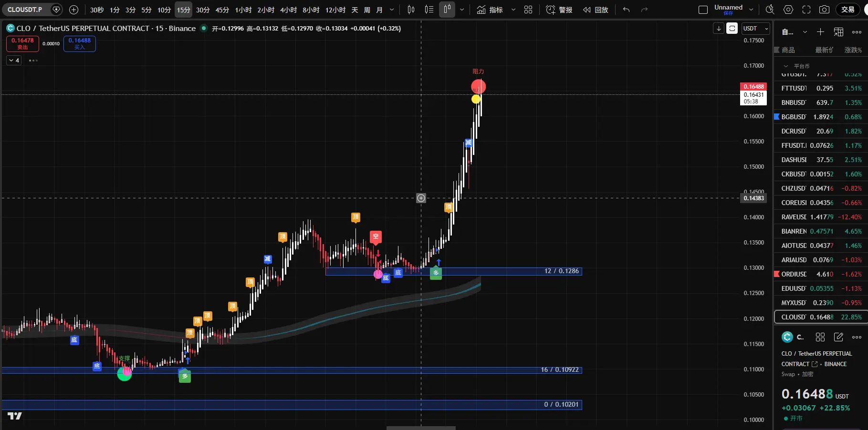The height and width of the screenshot is (430, 868).
Task: Open the details panel note edit icon
Action: pyautogui.click(x=838, y=337)
